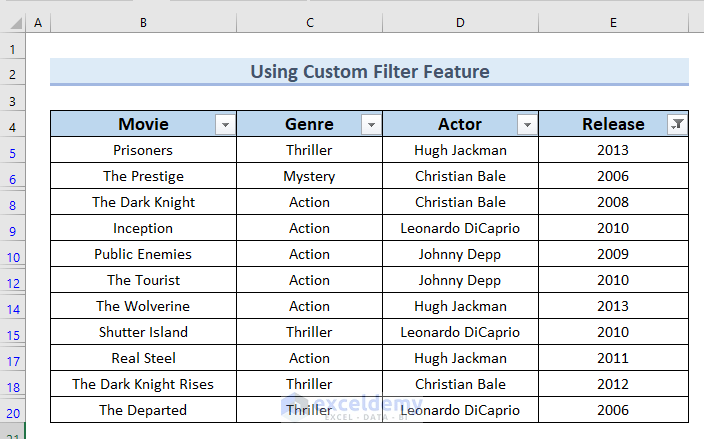Select column B header

point(143,22)
